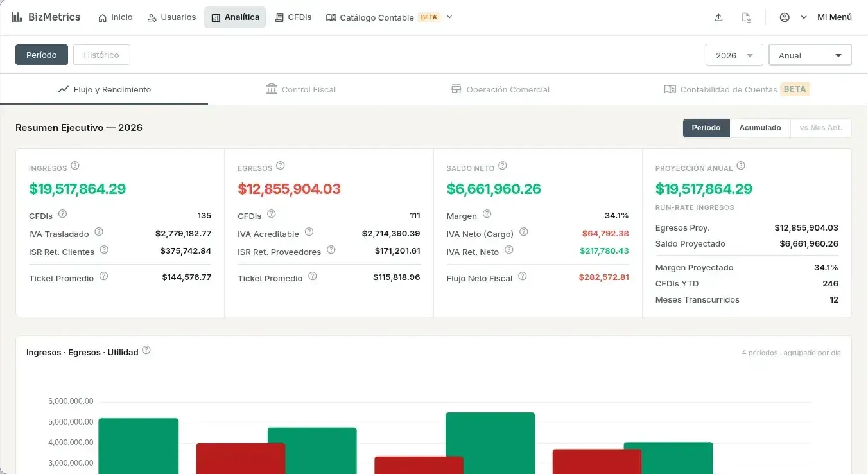Open CFDIs in top navigation
This screenshot has height=474, width=868.
[293, 17]
